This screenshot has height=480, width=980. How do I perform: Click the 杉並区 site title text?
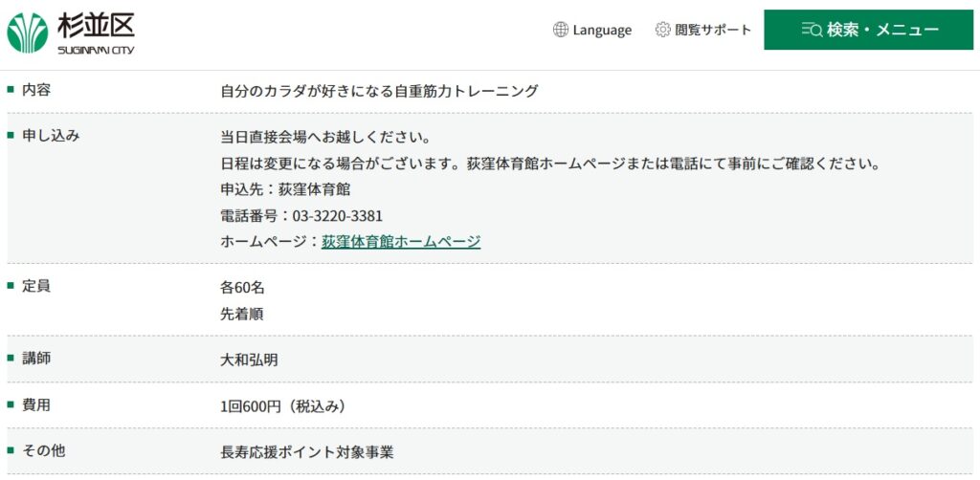click(96, 26)
